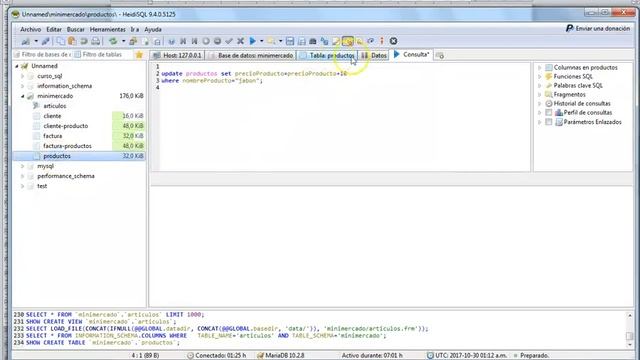Click the Copy icon in toolbar
This screenshot has width=640, height=360.
(x=60, y=41)
